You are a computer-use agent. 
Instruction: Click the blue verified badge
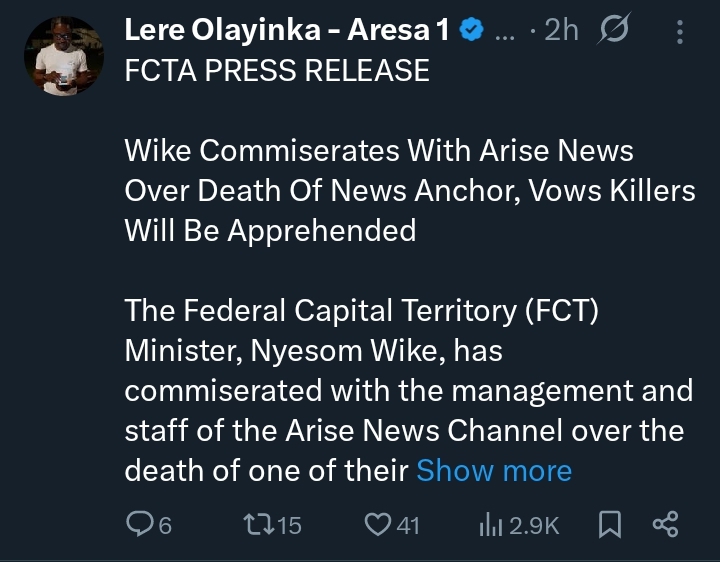470,31
